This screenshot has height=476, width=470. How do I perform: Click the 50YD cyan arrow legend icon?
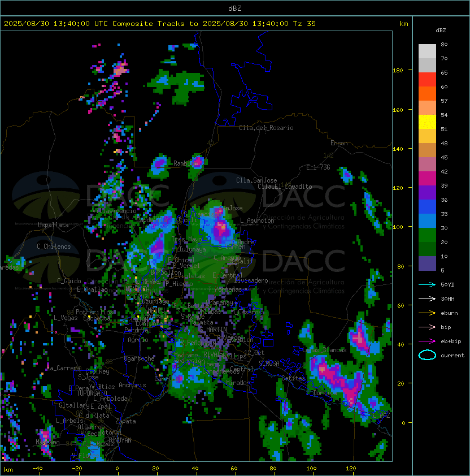[427, 285]
